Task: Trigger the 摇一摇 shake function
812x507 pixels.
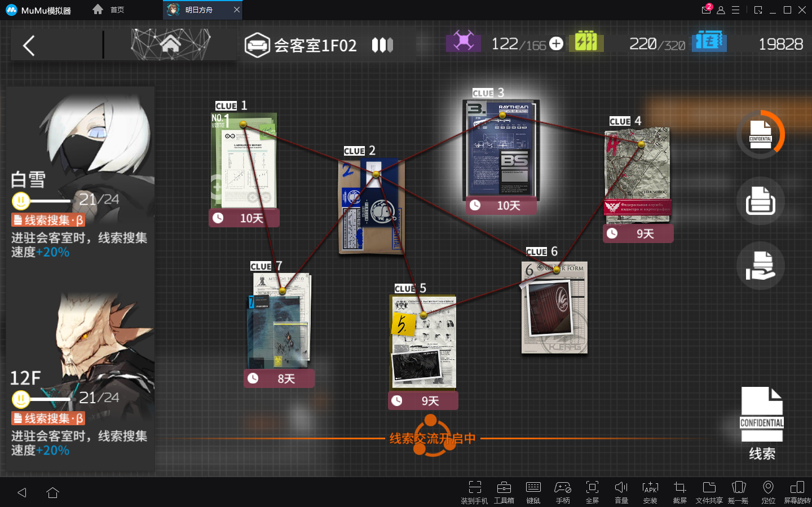Action: point(738,492)
